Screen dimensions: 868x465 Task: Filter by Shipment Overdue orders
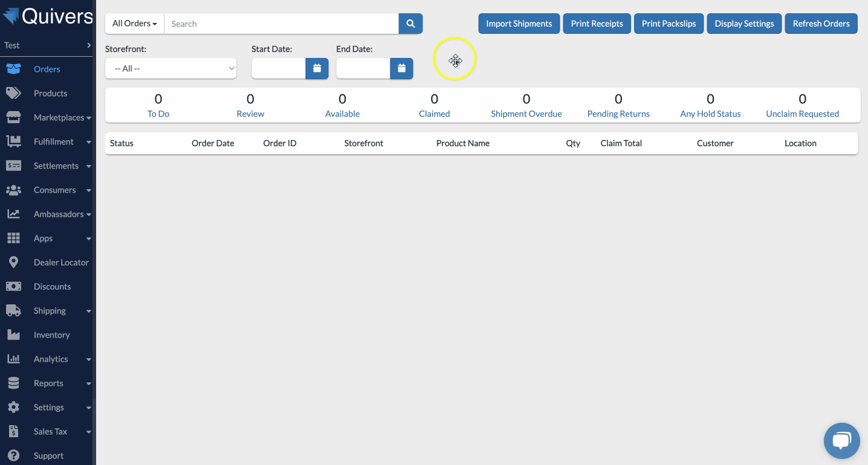526,114
